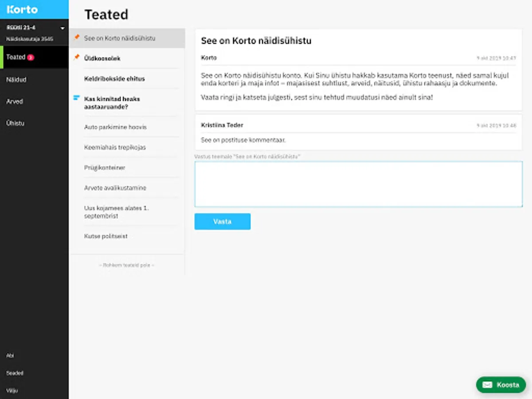The image size is (532, 399).
Task: Select the Auto parkimine hoovis message
Action: point(115,127)
